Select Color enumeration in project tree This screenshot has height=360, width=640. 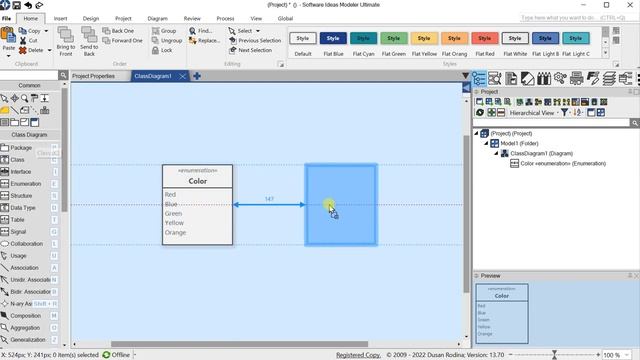click(x=558, y=164)
